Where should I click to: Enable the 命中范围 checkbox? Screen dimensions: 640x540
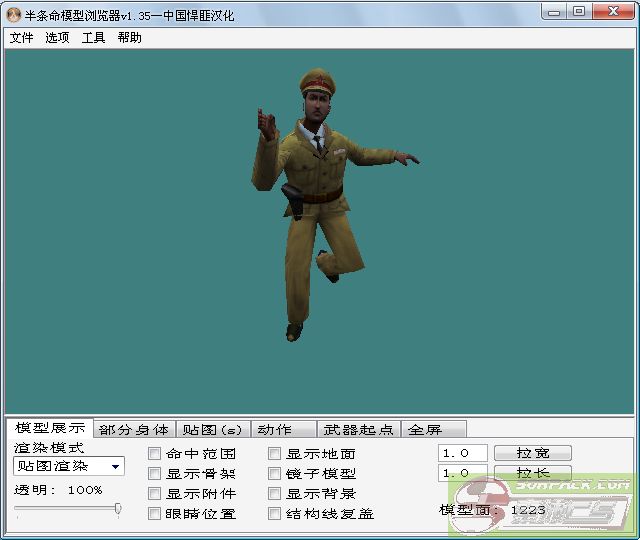pyautogui.click(x=155, y=454)
